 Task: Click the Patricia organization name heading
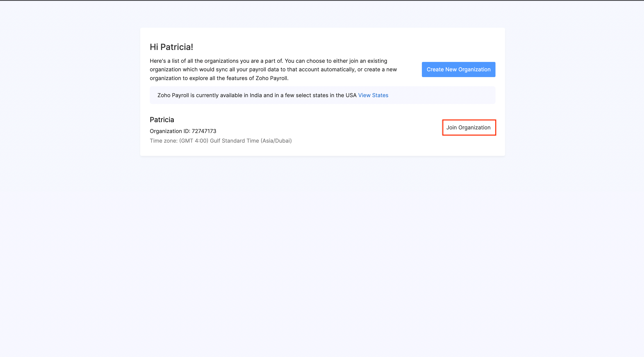pyautogui.click(x=162, y=120)
